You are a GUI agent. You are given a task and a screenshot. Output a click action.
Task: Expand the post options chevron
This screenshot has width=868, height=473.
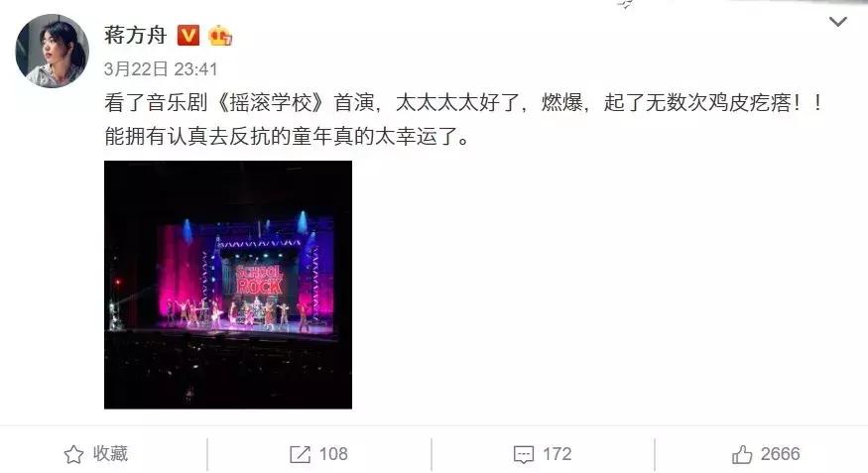(x=838, y=22)
